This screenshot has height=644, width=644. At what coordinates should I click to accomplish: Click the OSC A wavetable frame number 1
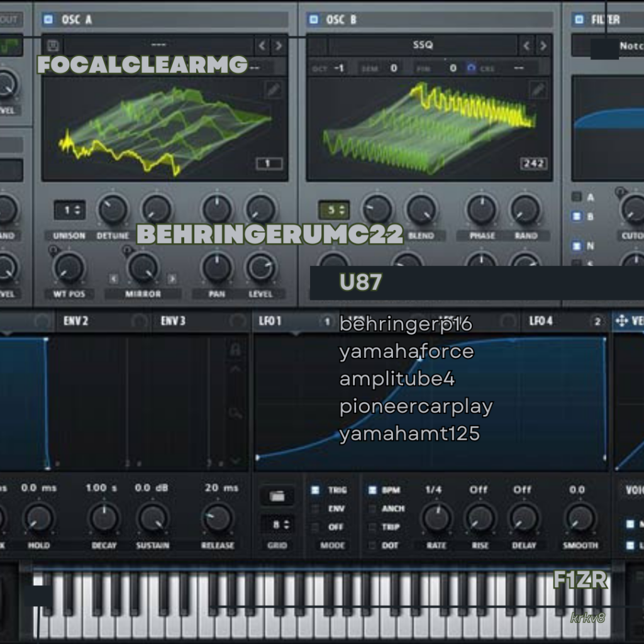pyautogui.click(x=269, y=164)
